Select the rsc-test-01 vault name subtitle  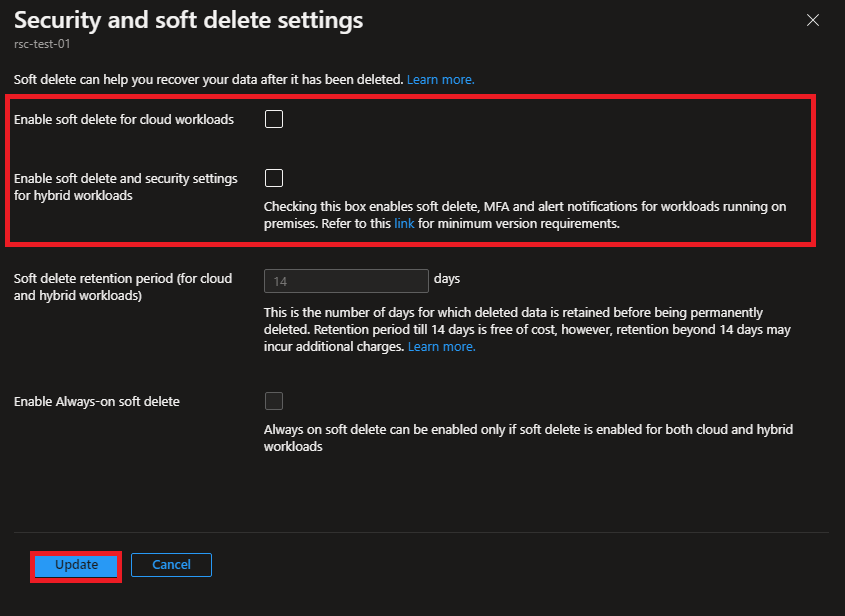(42, 44)
